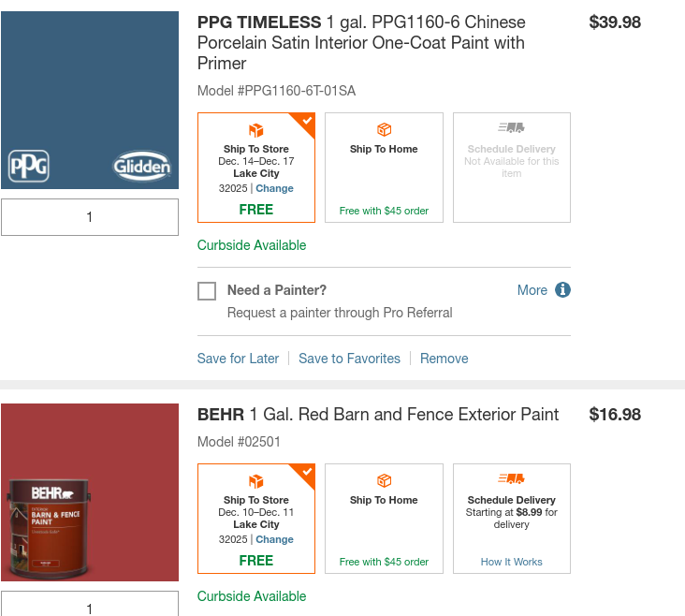Select Ship To Home for PPG Timeless paint
Screen dimensions: 685x616
(384, 169)
